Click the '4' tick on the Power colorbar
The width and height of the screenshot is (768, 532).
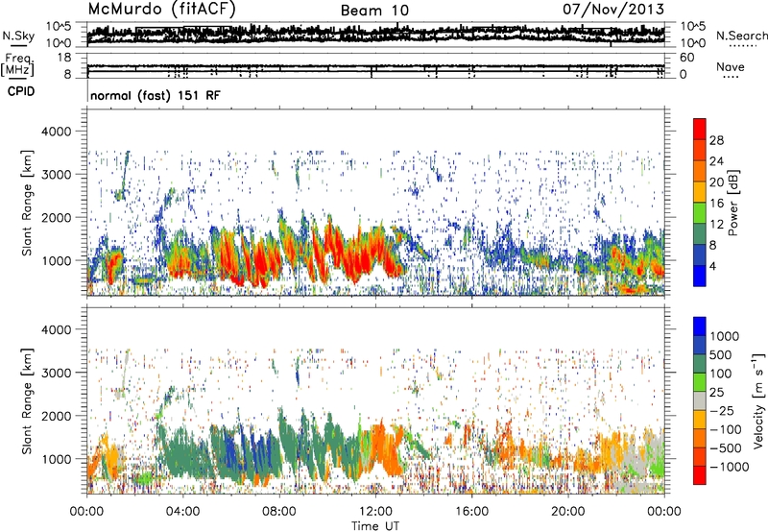[x=712, y=266]
